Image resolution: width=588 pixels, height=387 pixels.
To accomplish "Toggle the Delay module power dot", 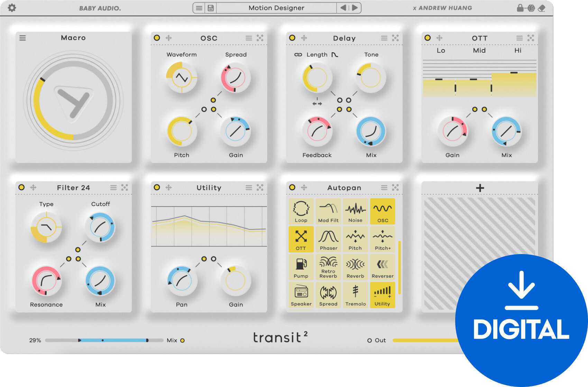I will 292,38.
